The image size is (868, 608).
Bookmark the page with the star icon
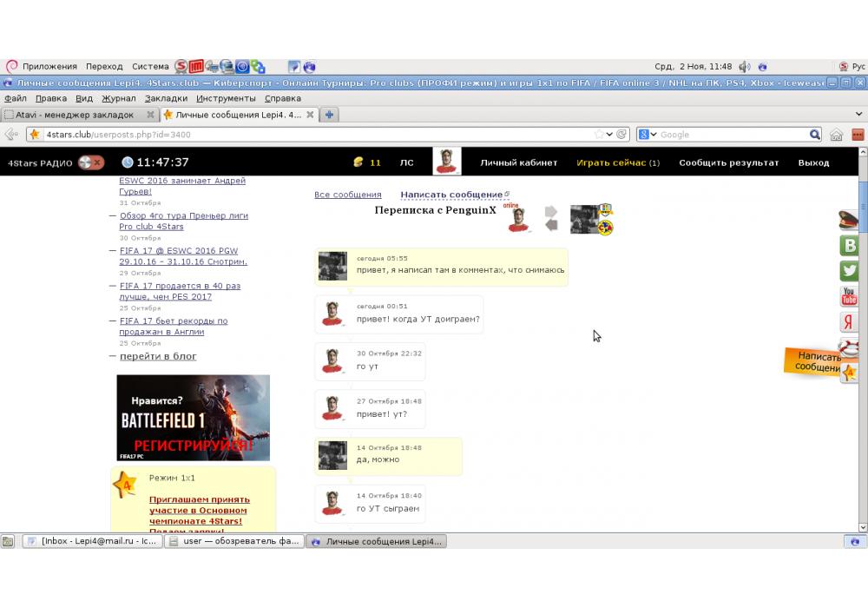tap(599, 135)
